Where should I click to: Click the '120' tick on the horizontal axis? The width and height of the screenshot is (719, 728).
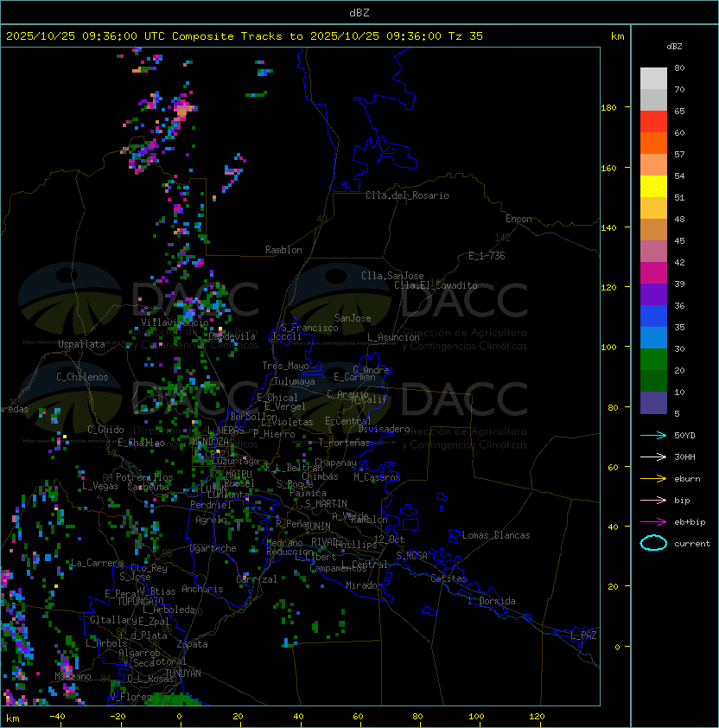pyautogui.click(x=537, y=717)
